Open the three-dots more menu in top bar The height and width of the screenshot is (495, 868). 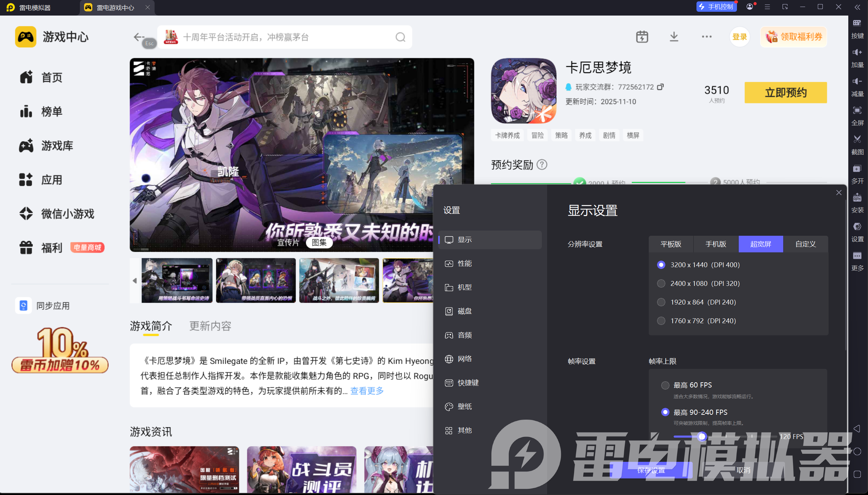(x=707, y=37)
